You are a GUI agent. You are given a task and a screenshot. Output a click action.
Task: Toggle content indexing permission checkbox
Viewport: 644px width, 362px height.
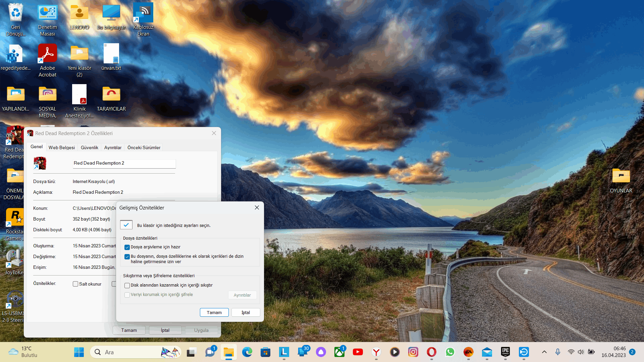tap(127, 257)
